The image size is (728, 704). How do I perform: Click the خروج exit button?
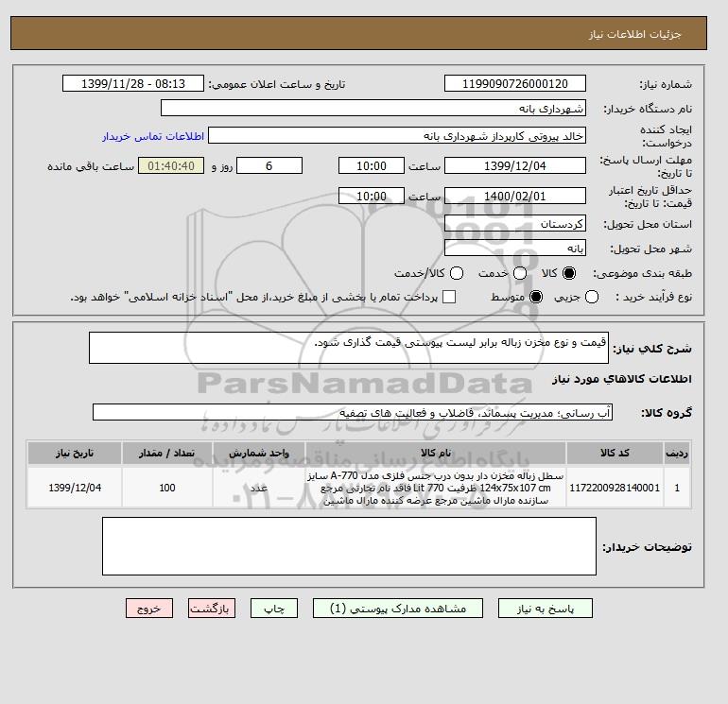point(149,609)
